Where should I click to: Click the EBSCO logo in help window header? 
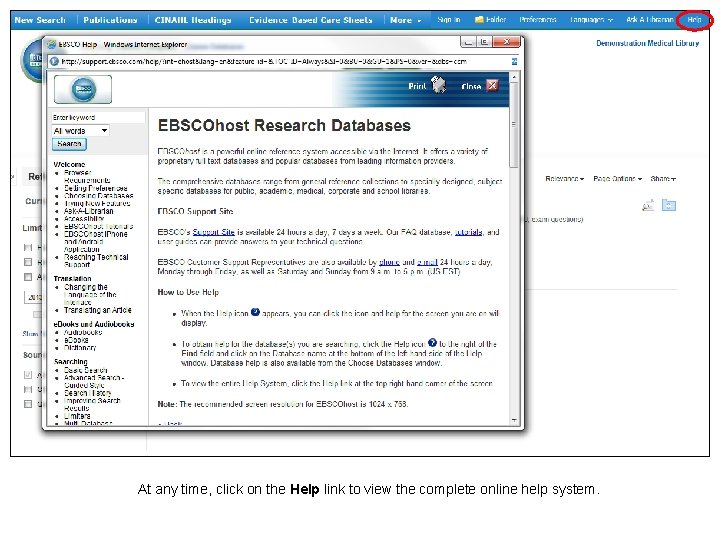83,89
